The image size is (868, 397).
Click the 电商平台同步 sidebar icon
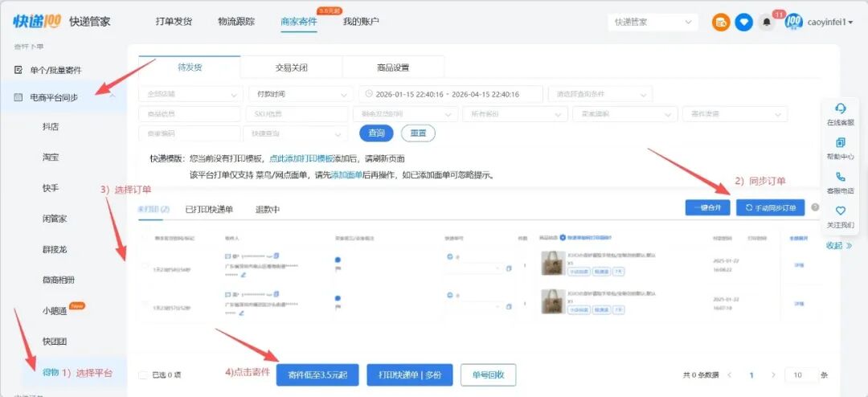(18, 97)
